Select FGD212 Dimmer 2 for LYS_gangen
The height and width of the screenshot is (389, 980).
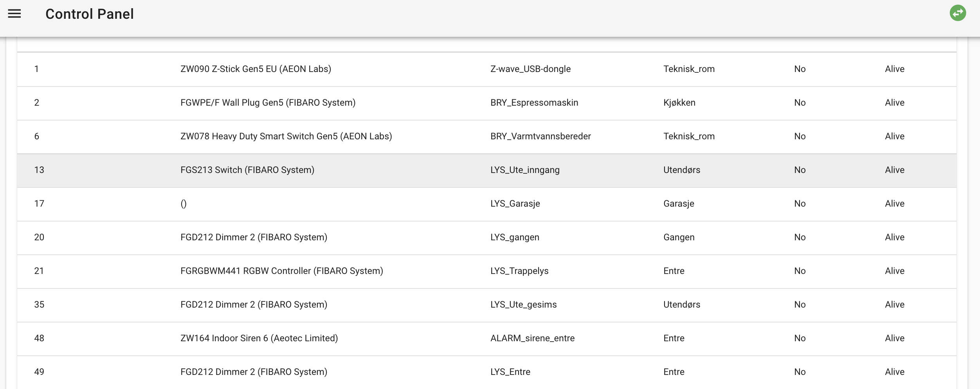pyautogui.click(x=254, y=238)
